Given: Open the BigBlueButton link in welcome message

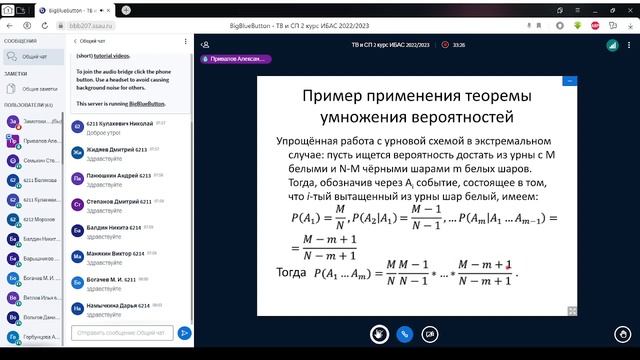Looking at the screenshot, I should (147, 104).
